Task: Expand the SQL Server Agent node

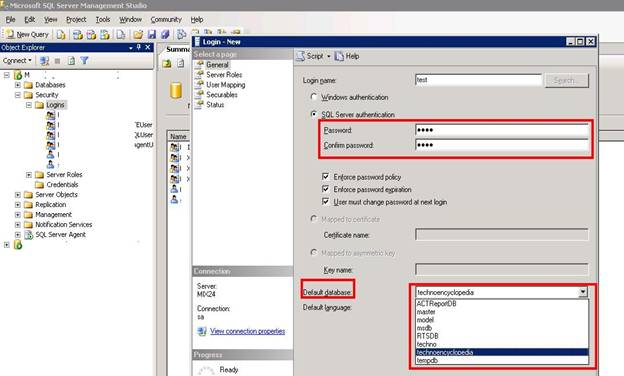Action: click(x=18, y=234)
